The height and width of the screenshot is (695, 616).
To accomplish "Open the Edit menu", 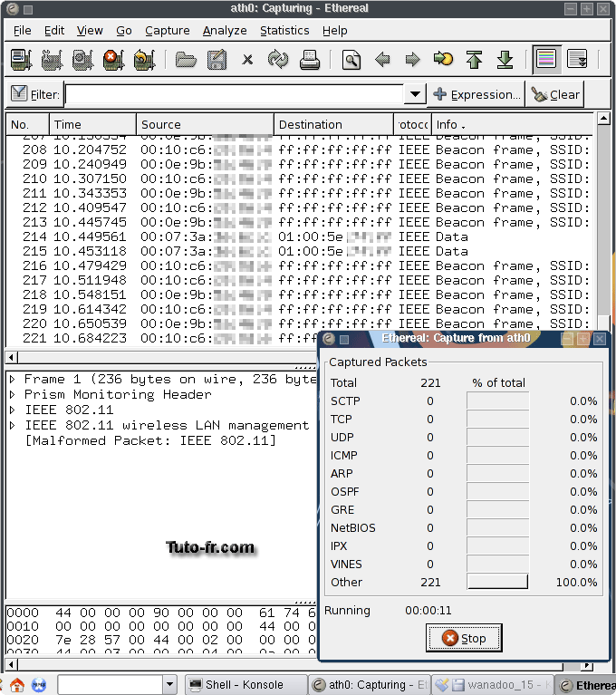I will (54, 31).
